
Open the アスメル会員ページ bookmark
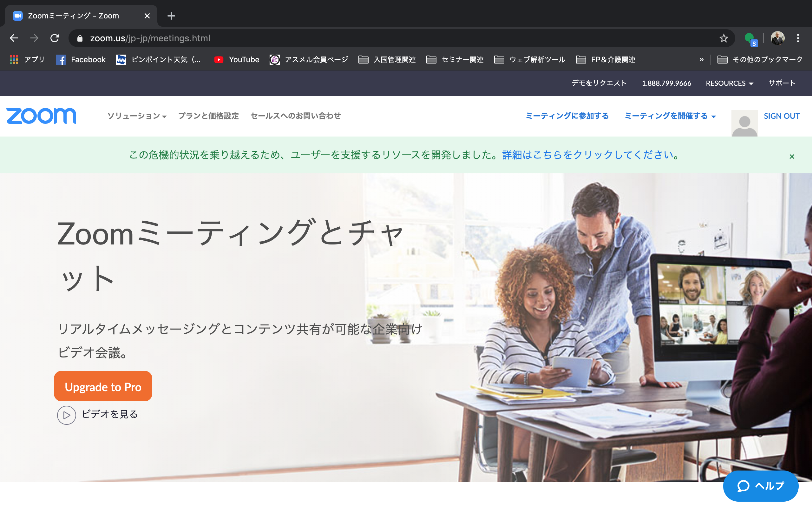pyautogui.click(x=309, y=59)
